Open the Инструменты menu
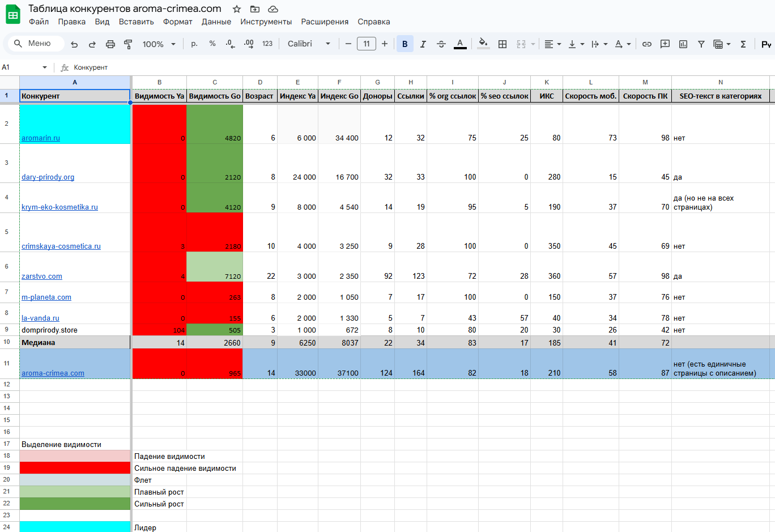This screenshot has width=775, height=532. tap(266, 22)
